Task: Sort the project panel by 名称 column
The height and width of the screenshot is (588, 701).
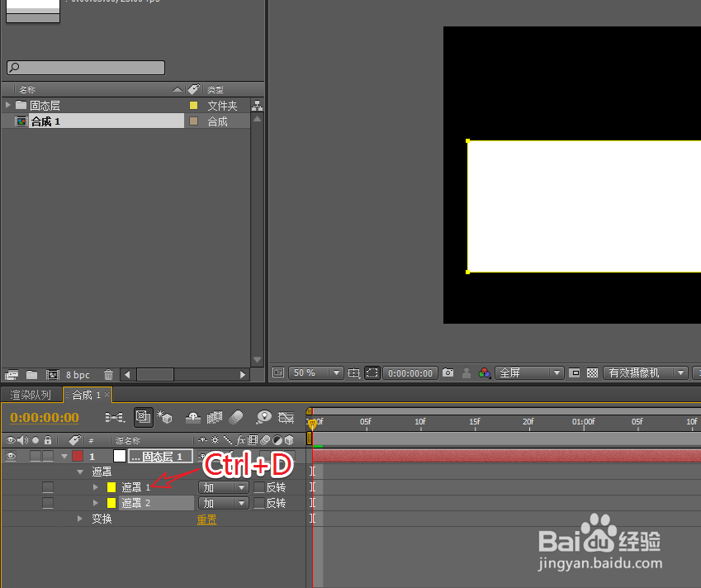Action: (x=27, y=89)
